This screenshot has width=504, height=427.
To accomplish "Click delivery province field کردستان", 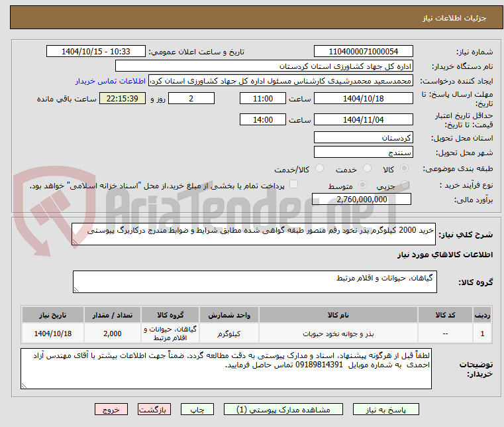I will (363, 138).
